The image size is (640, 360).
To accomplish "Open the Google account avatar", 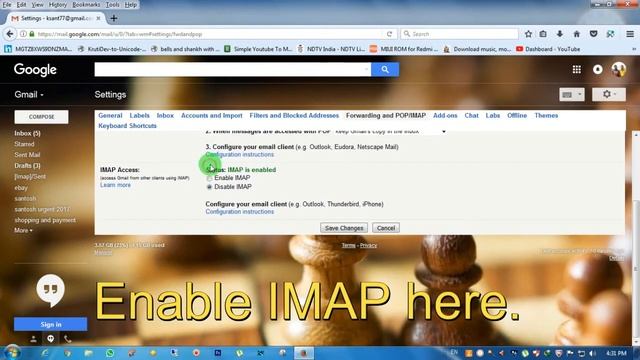I will tap(619, 69).
